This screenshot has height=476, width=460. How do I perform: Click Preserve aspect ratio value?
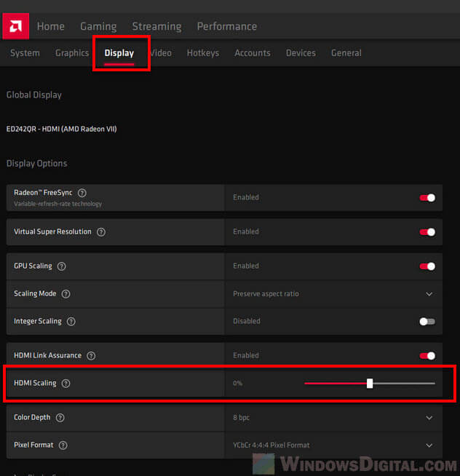(266, 294)
